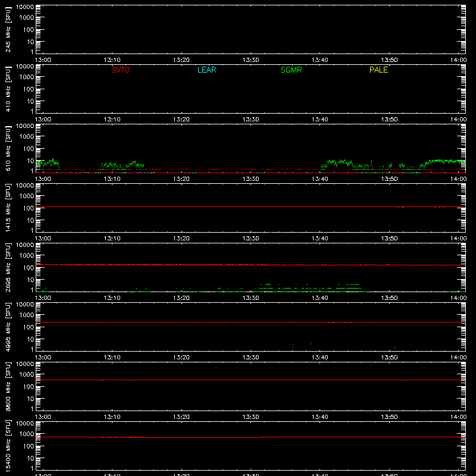Click the 10000 tick on 245 MHz axis

point(25,7)
